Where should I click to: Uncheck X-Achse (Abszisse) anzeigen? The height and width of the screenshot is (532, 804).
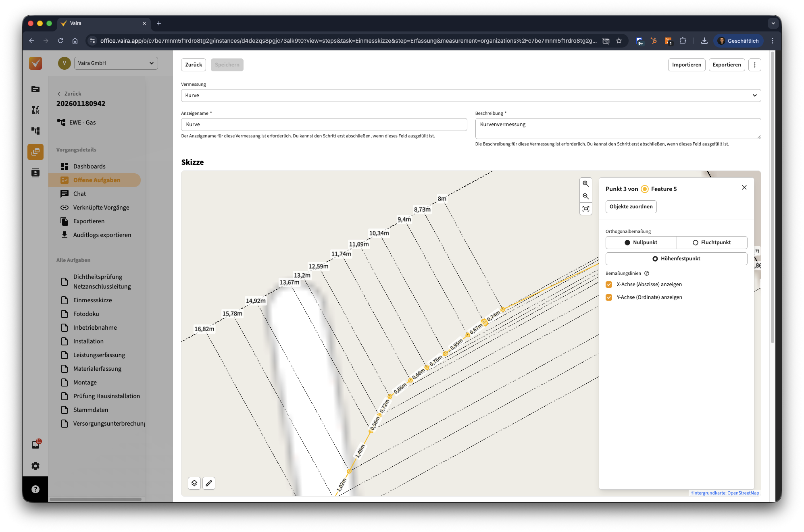(x=609, y=285)
